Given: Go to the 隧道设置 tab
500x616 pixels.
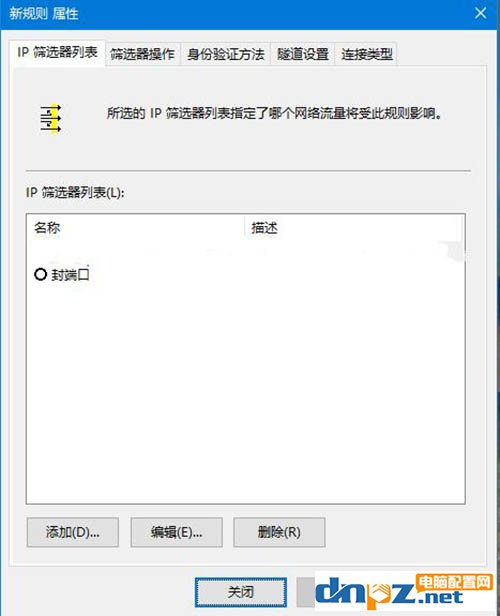Looking at the screenshot, I should click(x=302, y=54).
